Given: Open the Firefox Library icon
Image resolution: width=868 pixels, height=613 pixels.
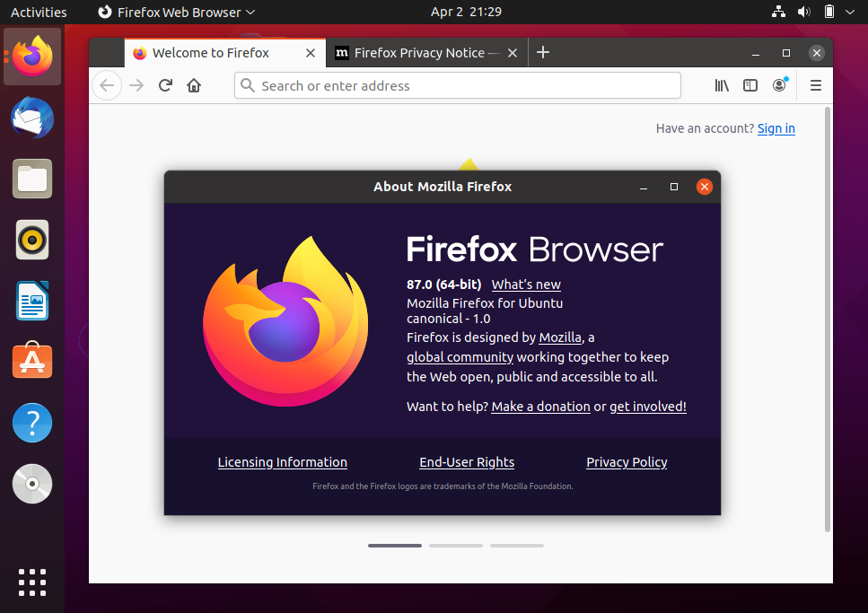Looking at the screenshot, I should coord(721,85).
